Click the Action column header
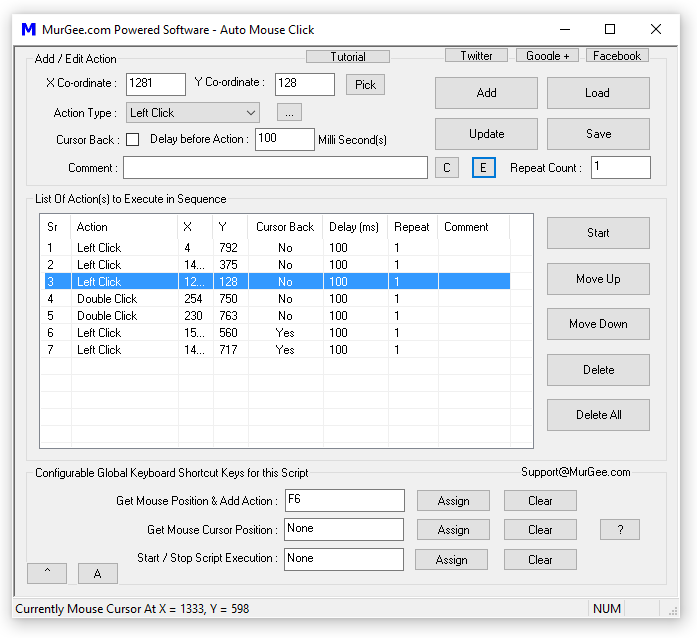This screenshot has width=697, height=638. pyautogui.click(x=124, y=227)
